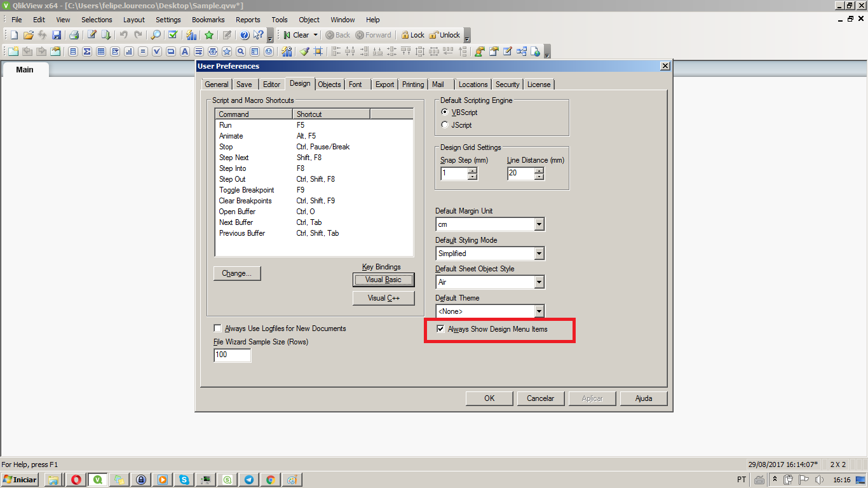This screenshot has width=868, height=488.
Task: Open Telegram from the taskbar
Action: point(249,480)
